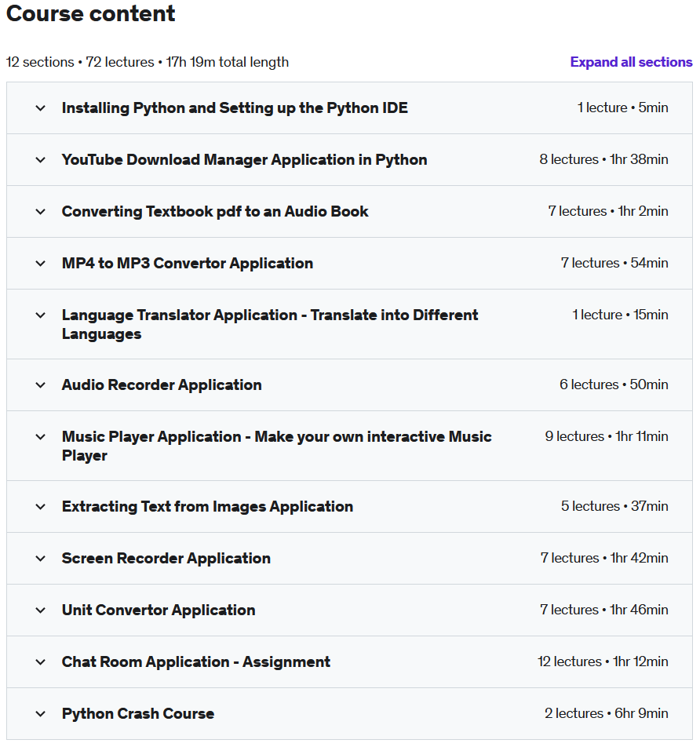The image size is (700, 747).
Task: Select the Audio Recorder Application title
Action: 162,385
